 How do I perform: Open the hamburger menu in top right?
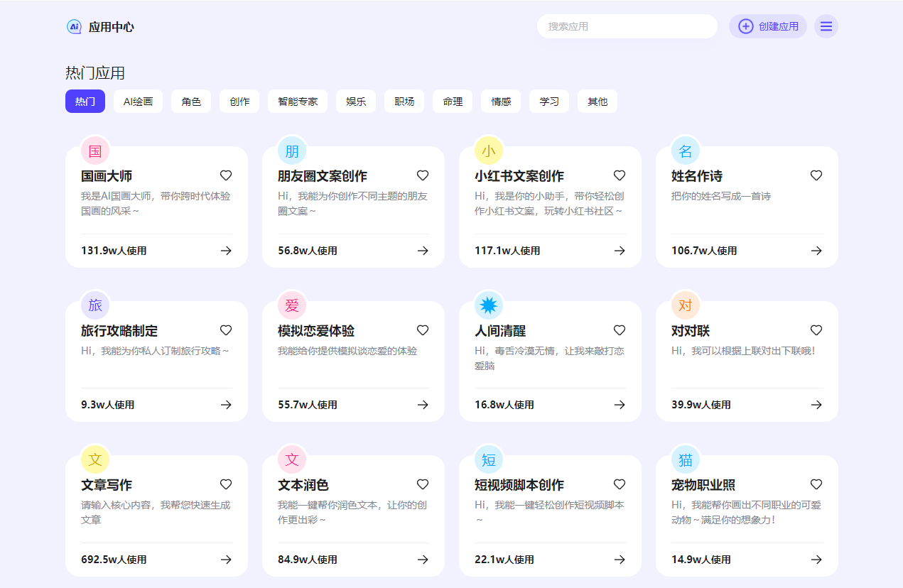click(826, 26)
